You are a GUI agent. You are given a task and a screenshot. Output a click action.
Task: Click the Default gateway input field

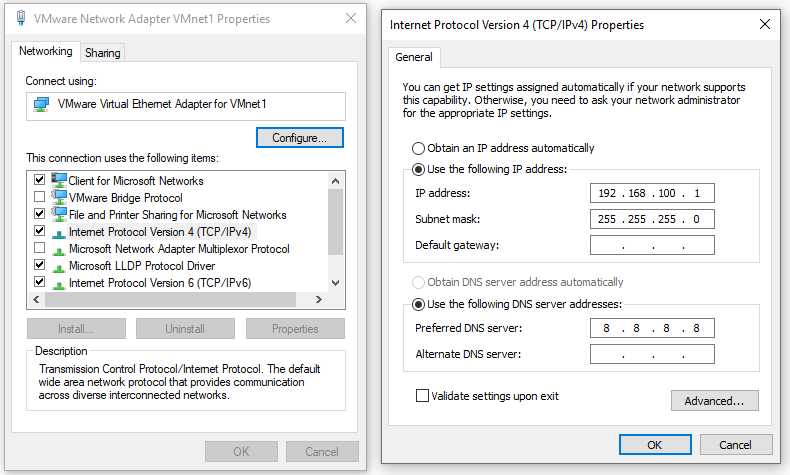652,245
